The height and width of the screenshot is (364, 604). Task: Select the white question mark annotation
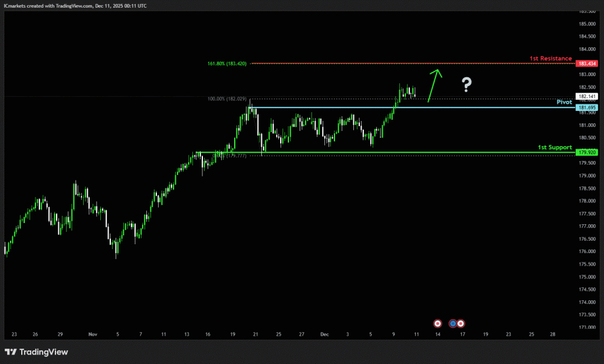466,85
